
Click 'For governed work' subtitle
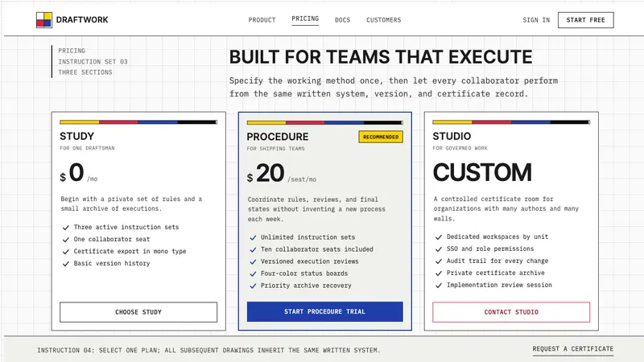[x=460, y=148]
